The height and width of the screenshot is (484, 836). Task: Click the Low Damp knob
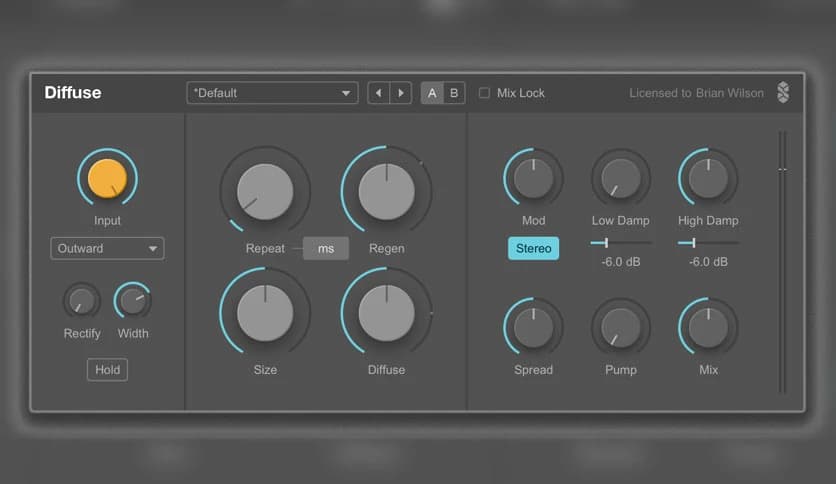click(621, 178)
